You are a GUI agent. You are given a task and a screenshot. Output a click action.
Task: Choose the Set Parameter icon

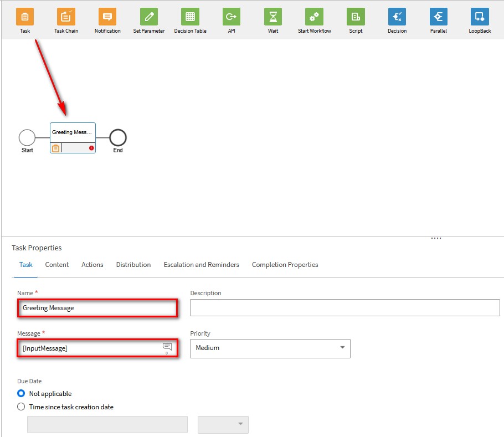(x=148, y=17)
